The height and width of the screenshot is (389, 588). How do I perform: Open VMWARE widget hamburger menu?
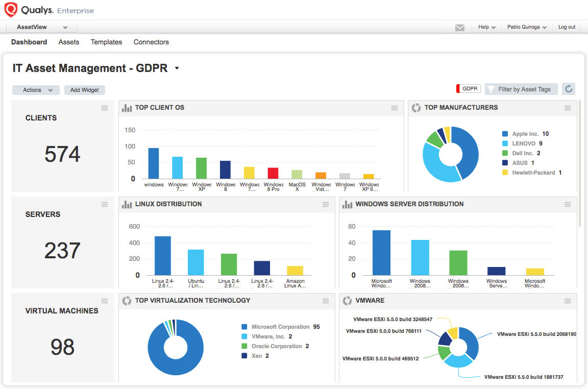click(568, 301)
